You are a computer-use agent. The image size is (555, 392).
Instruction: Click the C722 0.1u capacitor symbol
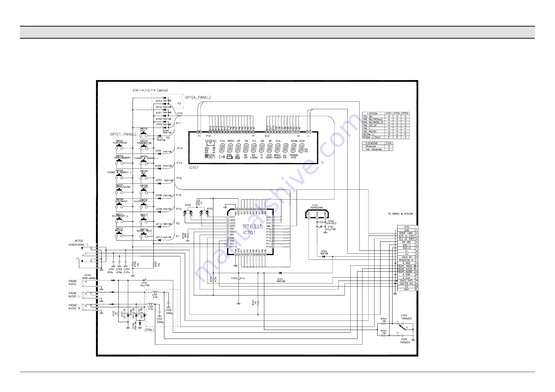[x=239, y=279]
